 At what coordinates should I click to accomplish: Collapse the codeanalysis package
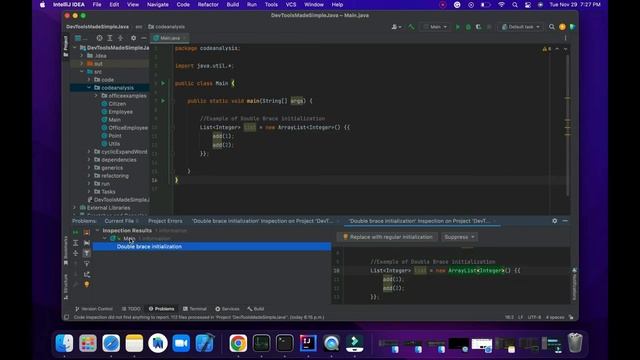click(89, 88)
